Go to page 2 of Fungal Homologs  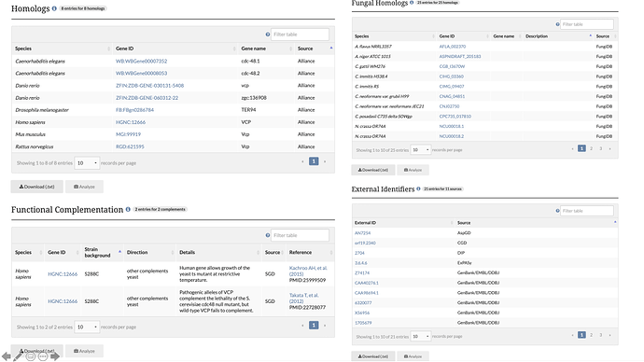pos(591,148)
